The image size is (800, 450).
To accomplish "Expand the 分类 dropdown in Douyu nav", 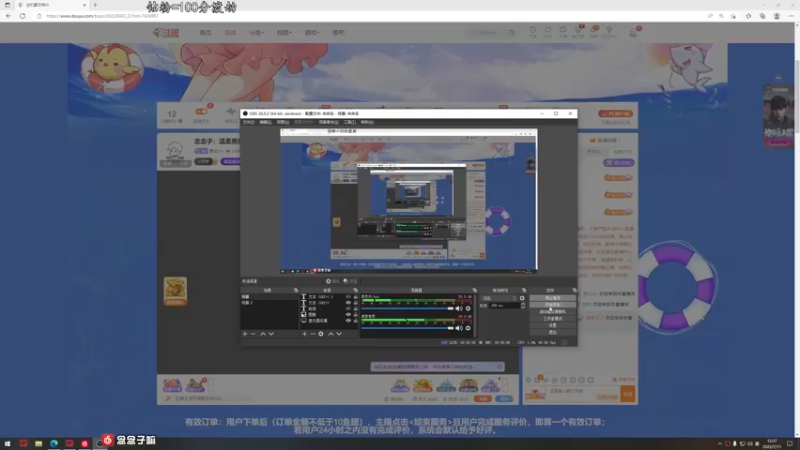I will coord(256,33).
